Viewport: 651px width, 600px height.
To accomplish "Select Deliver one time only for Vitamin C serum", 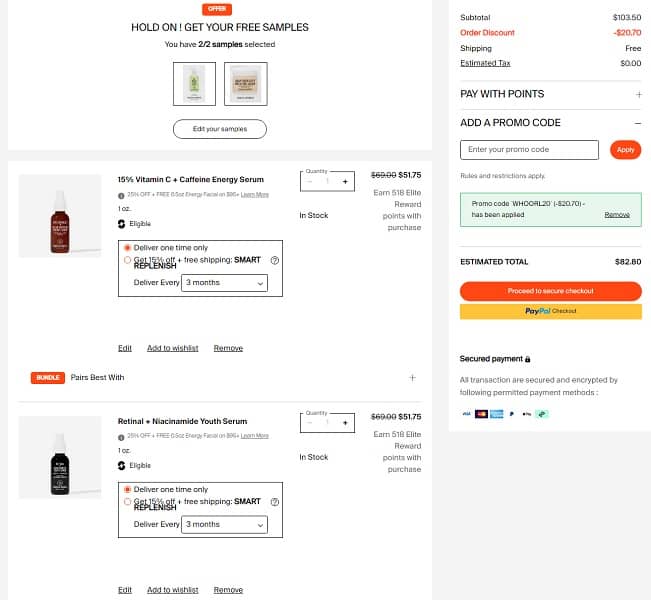I will click(127, 247).
